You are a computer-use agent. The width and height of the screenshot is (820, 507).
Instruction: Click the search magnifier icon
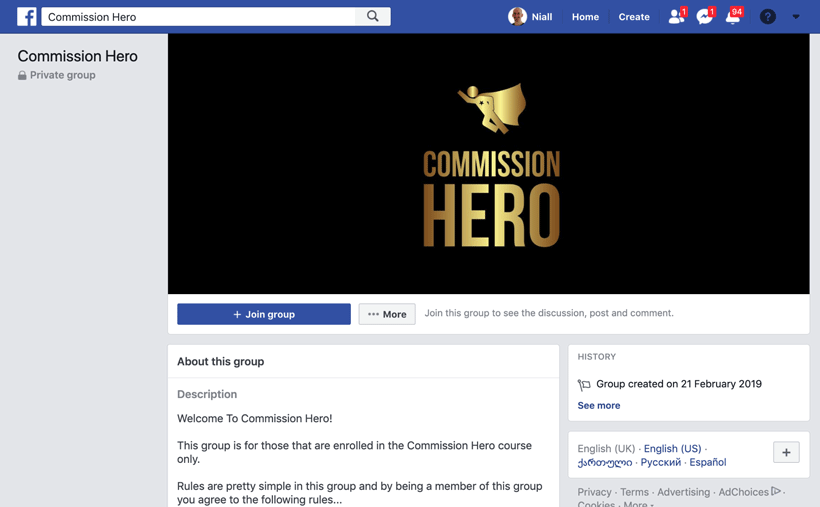(372, 16)
